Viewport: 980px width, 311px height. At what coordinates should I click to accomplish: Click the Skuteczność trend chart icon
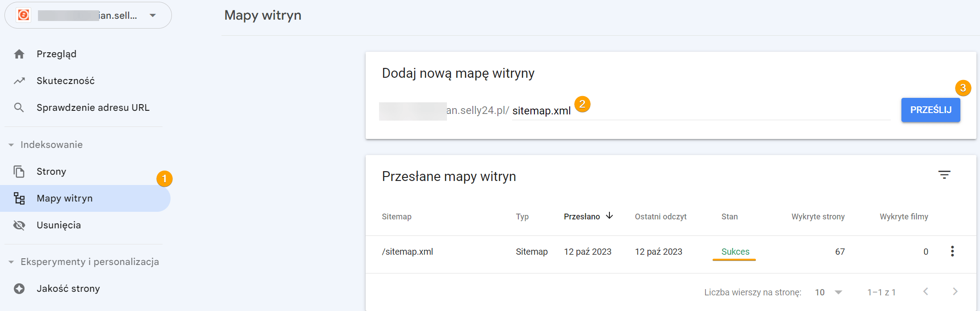19,81
